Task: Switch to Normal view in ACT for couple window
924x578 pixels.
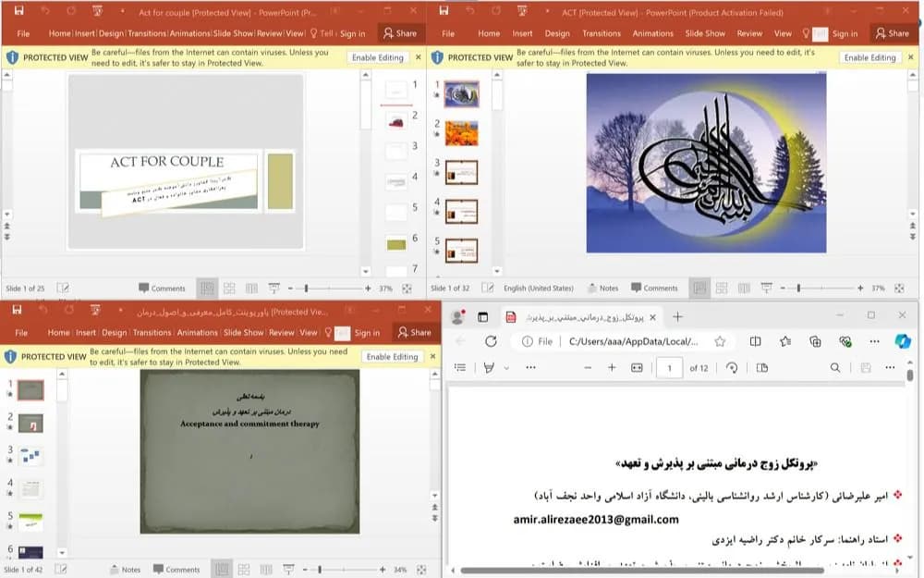Action: click(x=207, y=289)
